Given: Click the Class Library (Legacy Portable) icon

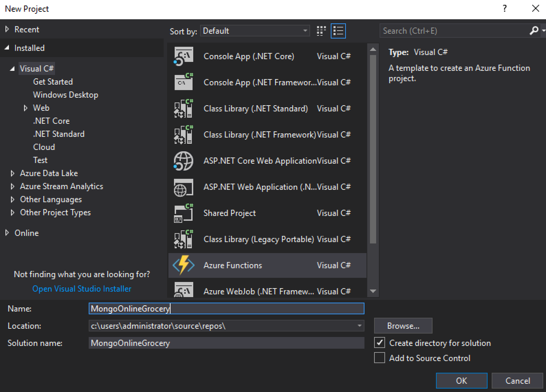Looking at the screenshot, I should (184, 239).
